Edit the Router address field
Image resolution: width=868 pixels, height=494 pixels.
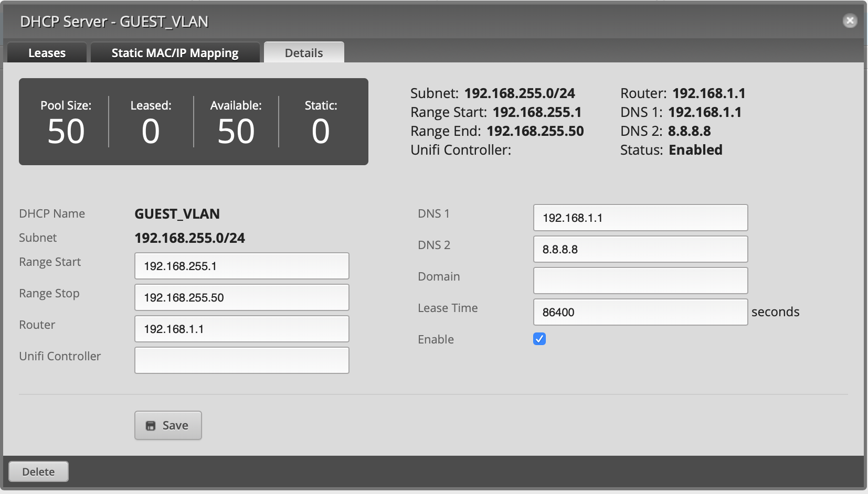click(241, 329)
